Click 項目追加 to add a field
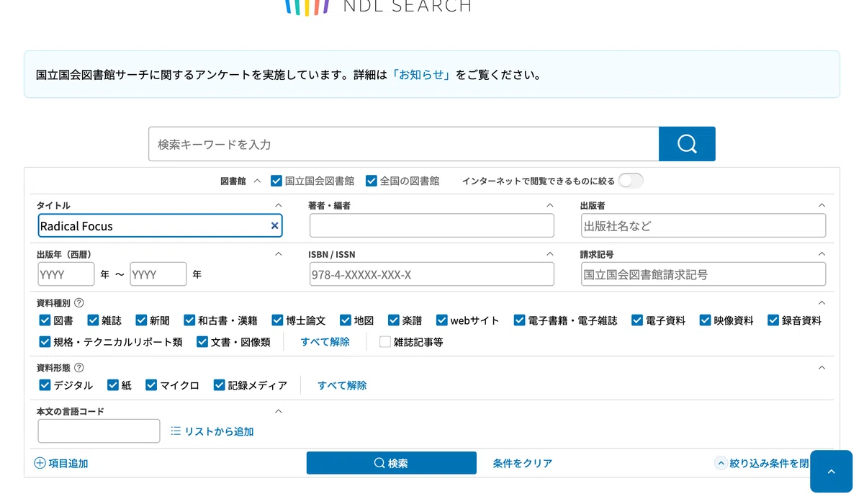 click(x=61, y=464)
